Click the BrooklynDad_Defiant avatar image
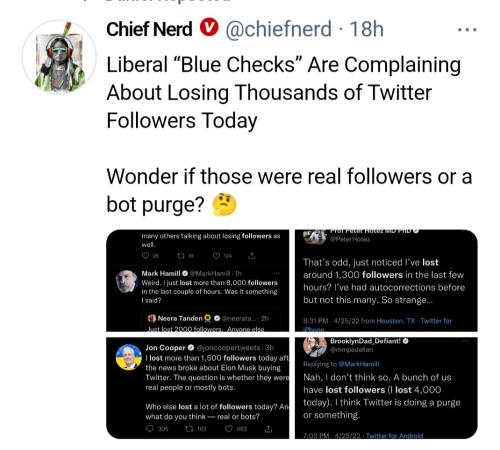 point(315,347)
